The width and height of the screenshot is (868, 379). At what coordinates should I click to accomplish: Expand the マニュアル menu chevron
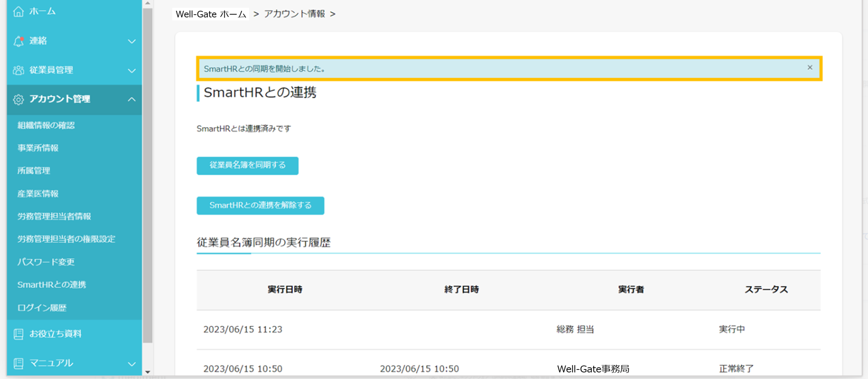pyautogui.click(x=132, y=364)
